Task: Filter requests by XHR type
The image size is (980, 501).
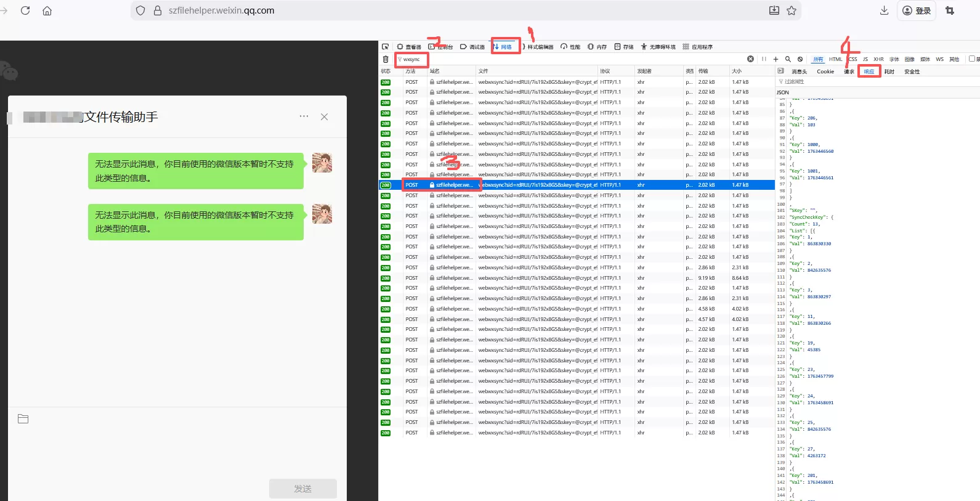Action: point(878,59)
